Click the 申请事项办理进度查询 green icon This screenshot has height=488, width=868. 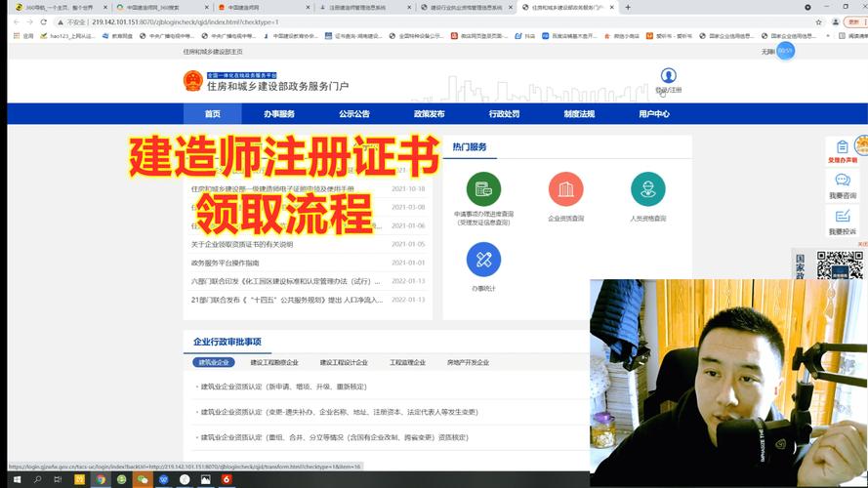pos(483,189)
